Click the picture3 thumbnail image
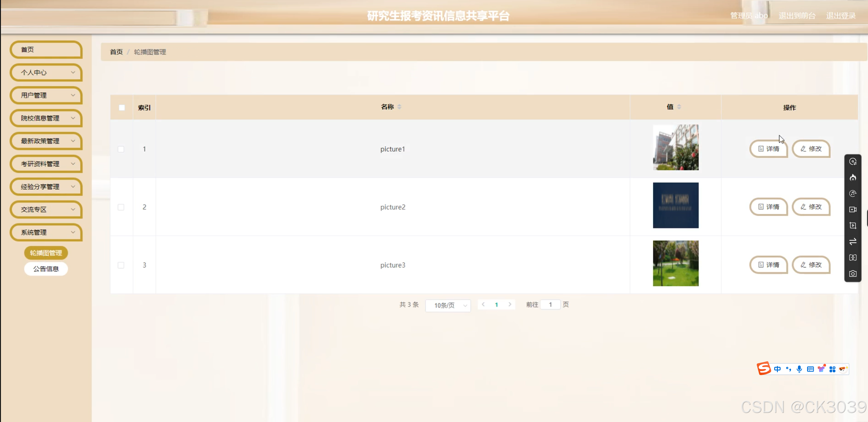The width and height of the screenshot is (868, 422). click(x=675, y=263)
